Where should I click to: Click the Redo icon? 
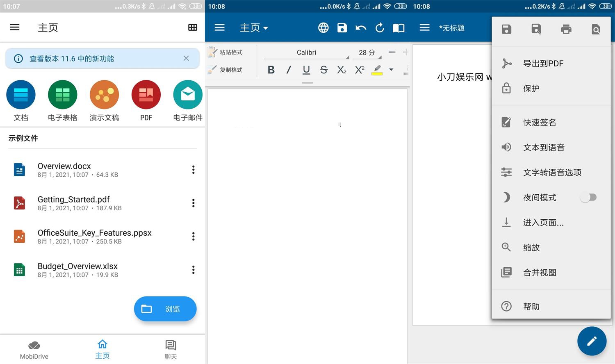[x=379, y=27]
